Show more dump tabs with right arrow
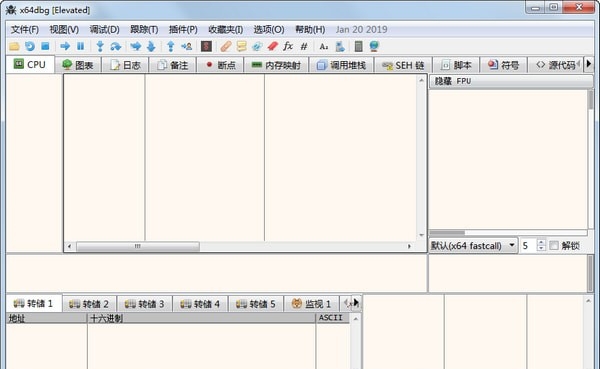The width and height of the screenshot is (600, 369). (x=356, y=303)
